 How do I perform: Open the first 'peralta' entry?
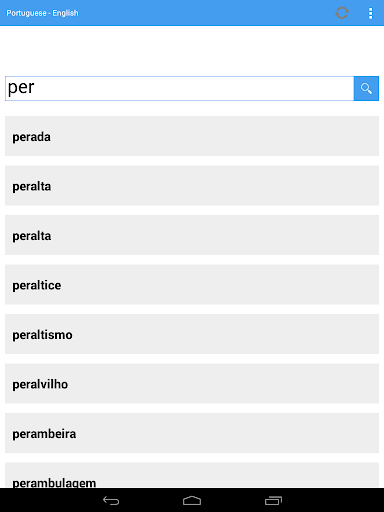point(192,185)
